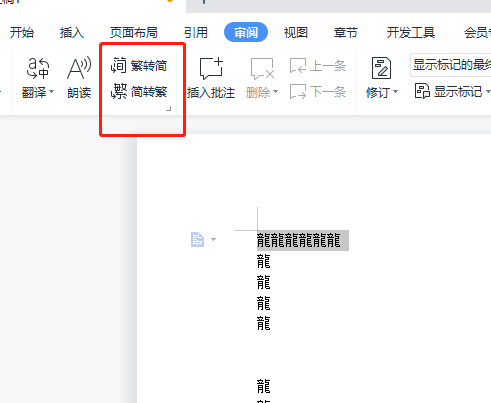Open the dropdown beside the paragraph icon
Screen dimensions: 491x403
(213, 239)
